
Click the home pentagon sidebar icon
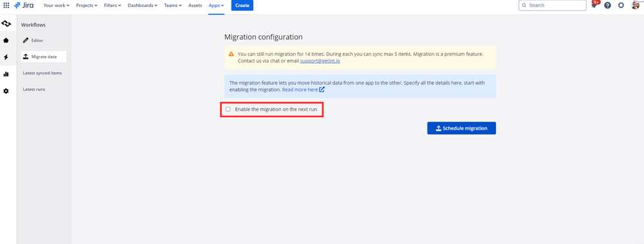pos(6,40)
